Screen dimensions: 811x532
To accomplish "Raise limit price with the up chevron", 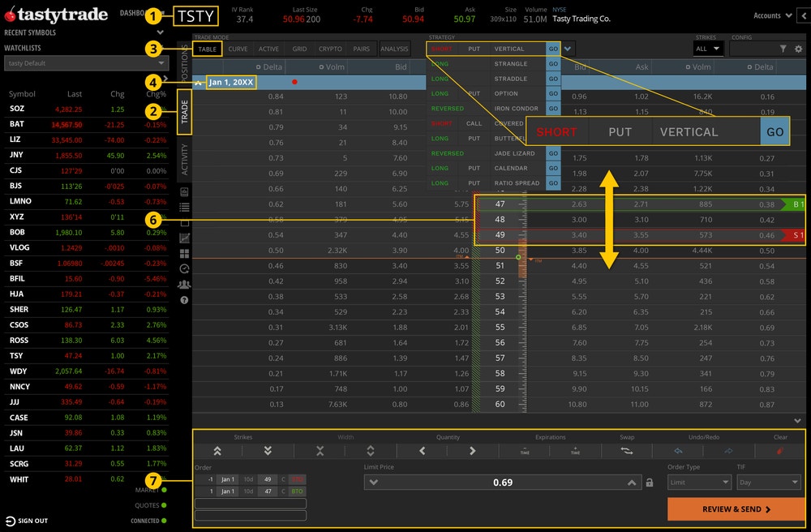I will (x=632, y=483).
